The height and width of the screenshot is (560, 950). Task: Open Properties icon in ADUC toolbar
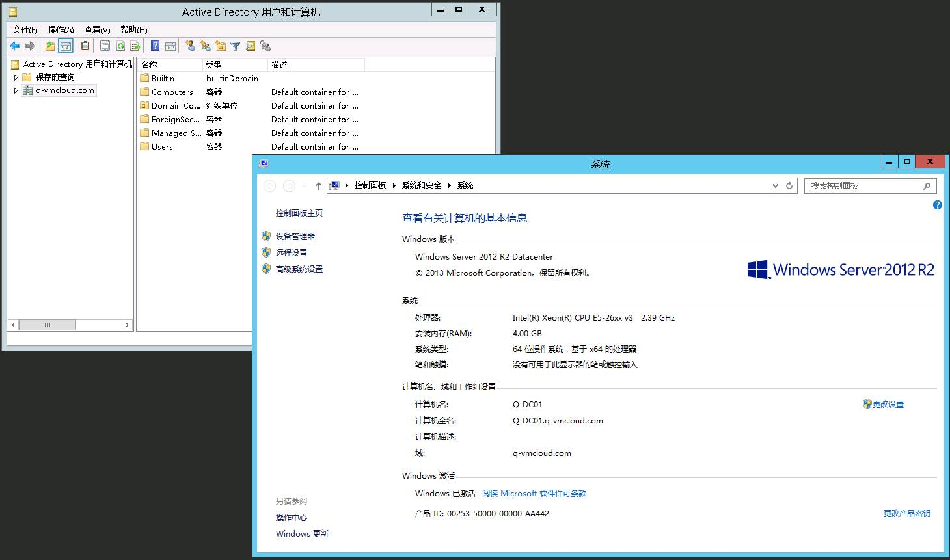(105, 46)
